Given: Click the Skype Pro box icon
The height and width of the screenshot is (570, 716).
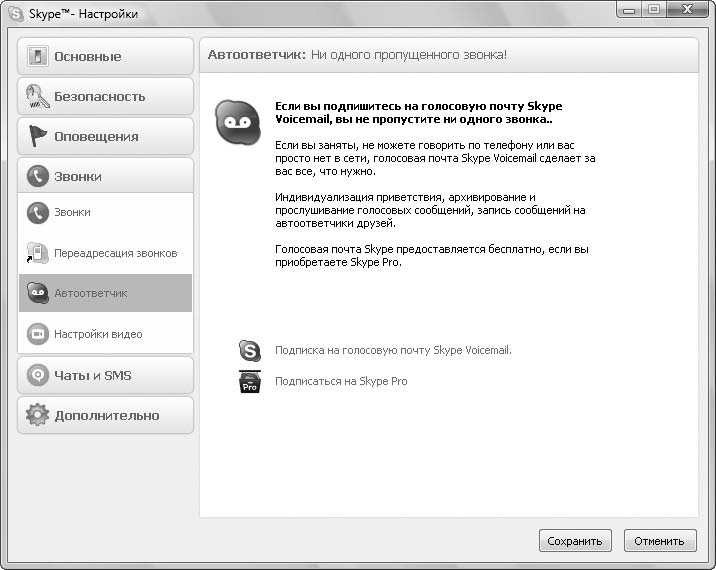Looking at the screenshot, I should pos(250,382).
